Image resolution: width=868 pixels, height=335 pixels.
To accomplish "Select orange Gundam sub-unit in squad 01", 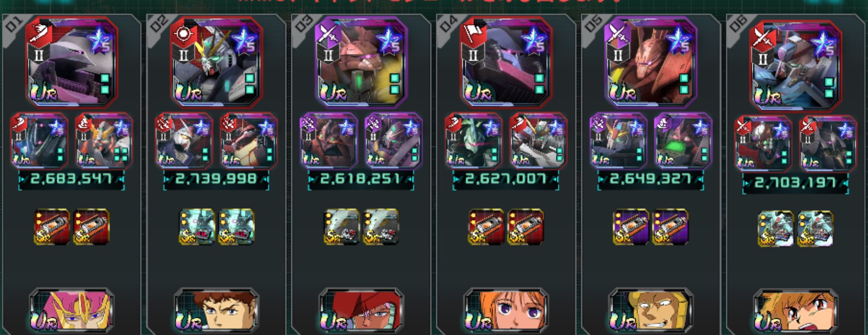I will tap(104, 141).
